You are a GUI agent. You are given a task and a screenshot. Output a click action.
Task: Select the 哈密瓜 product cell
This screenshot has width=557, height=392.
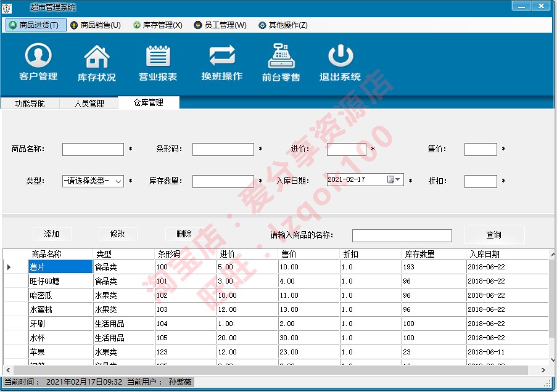[60, 295]
